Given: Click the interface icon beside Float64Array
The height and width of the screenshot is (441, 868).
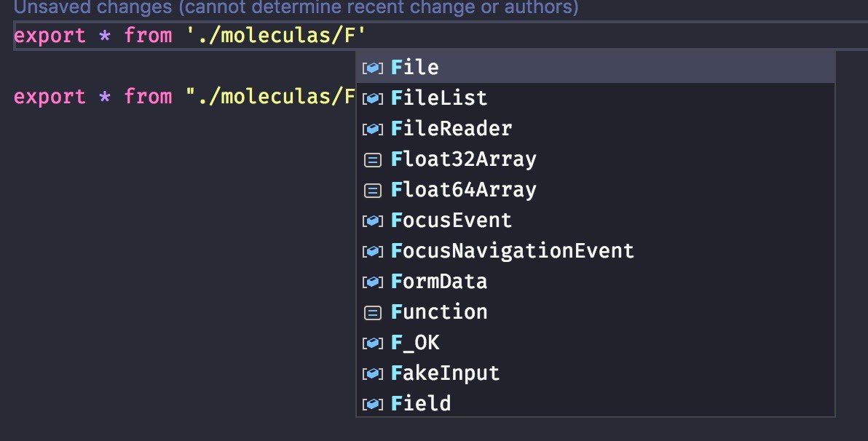Looking at the screenshot, I should pyautogui.click(x=373, y=191).
